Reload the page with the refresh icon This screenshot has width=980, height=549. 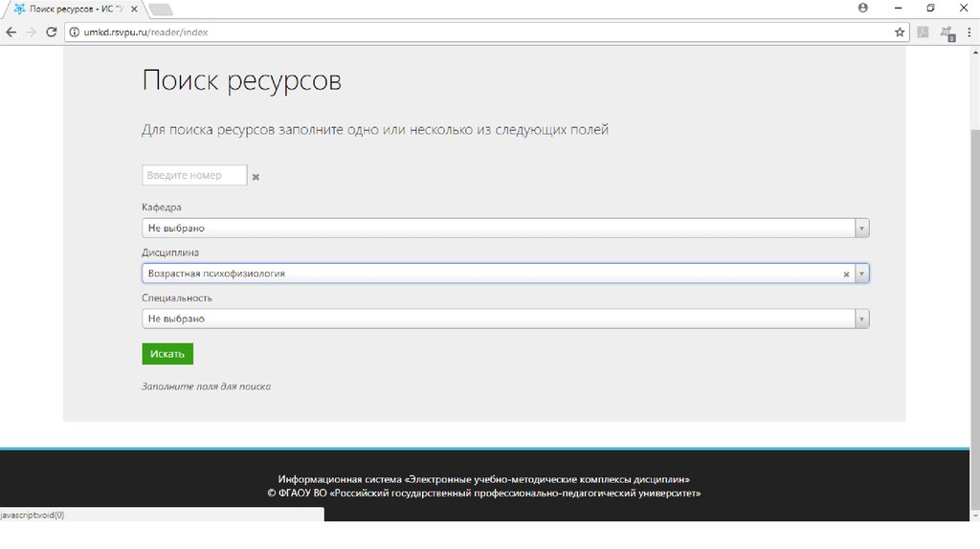[52, 32]
